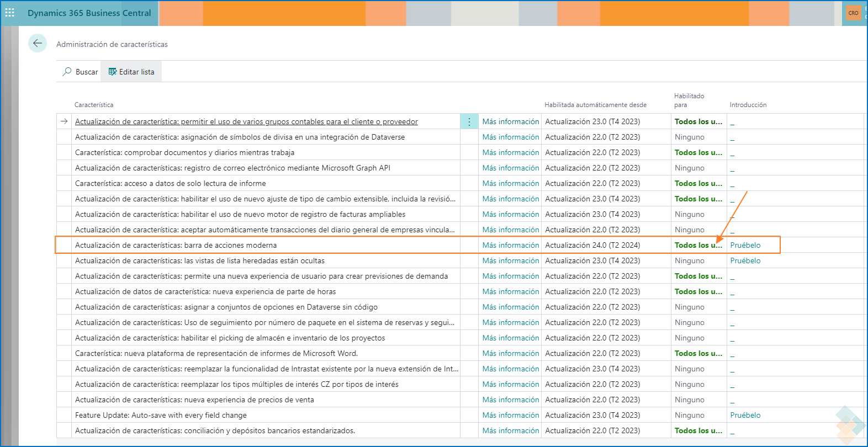Open feature: permitir el uso de varios grupos contables
Screen dimensions: 868x447
coord(246,121)
